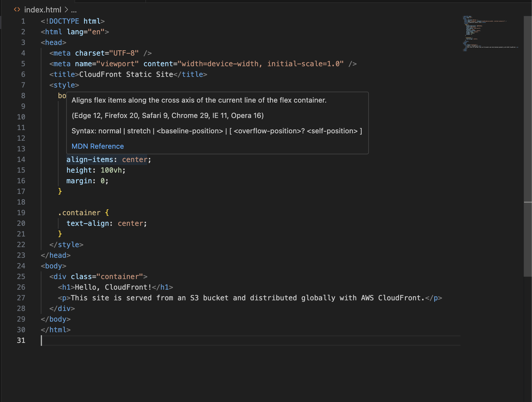Click opening 'head' tag on line 3
The width and height of the screenshot is (532, 402).
tap(53, 43)
